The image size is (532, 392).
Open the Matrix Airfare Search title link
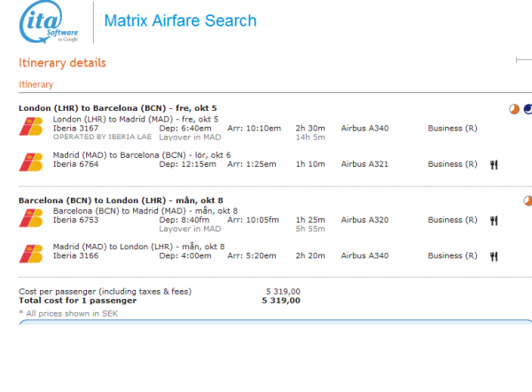click(180, 20)
